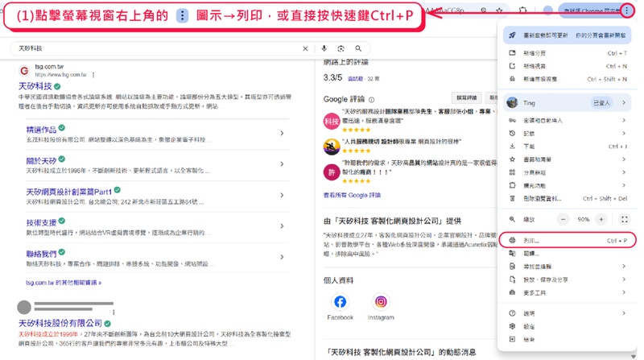The height and width of the screenshot is (360, 644).
Task: Click the three-dot icon above 天矽科技股份有限公司
Action: pos(114,312)
